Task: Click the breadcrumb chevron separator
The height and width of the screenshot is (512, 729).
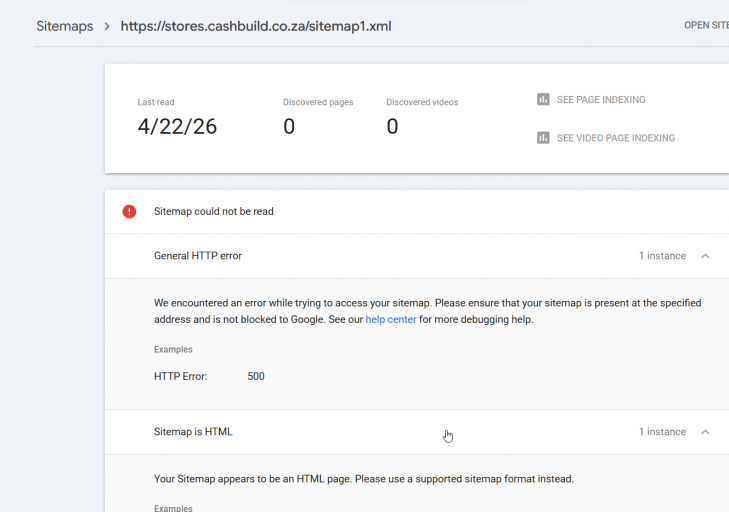Action: [x=107, y=27]
